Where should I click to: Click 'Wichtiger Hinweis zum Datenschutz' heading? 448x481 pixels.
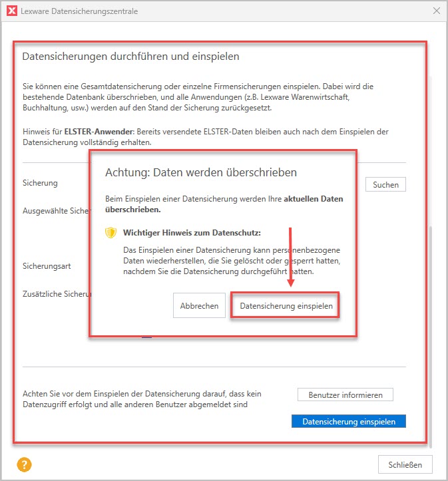(x=192, y=233)
